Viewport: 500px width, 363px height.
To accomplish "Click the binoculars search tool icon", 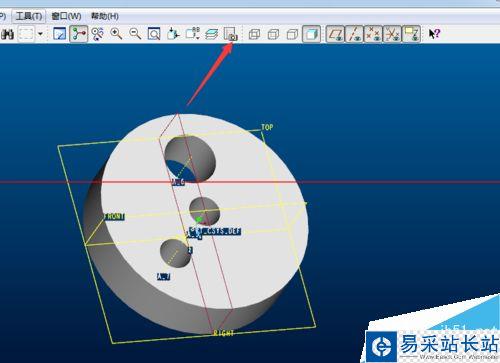I will tap(7, 34).
